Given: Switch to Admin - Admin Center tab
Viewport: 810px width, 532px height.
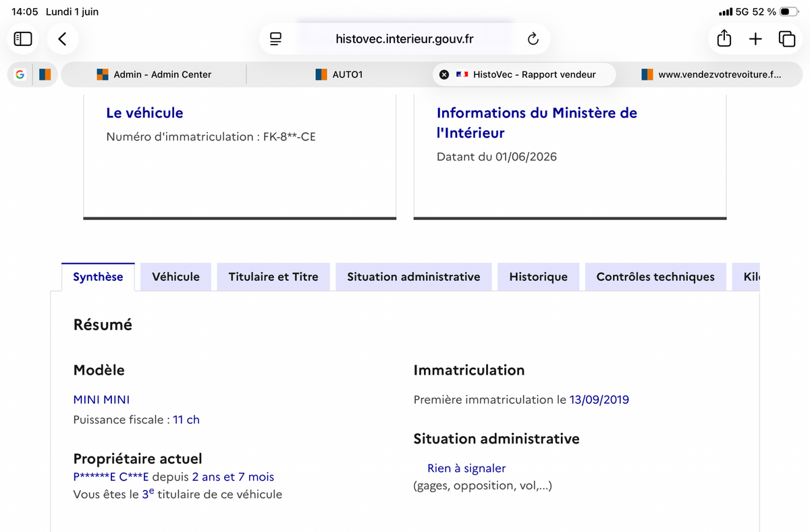Looking at the screenshot, I should tap(154, 74).
